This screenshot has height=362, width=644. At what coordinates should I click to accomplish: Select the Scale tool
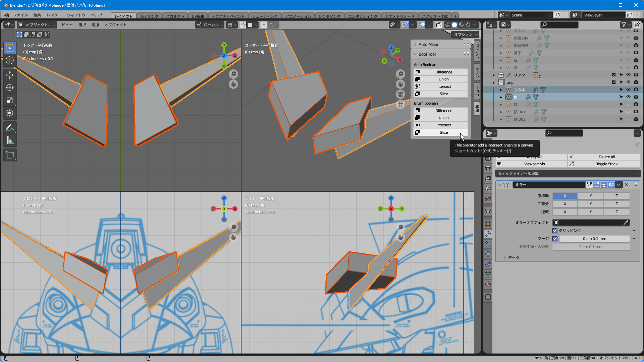(10, 100)
